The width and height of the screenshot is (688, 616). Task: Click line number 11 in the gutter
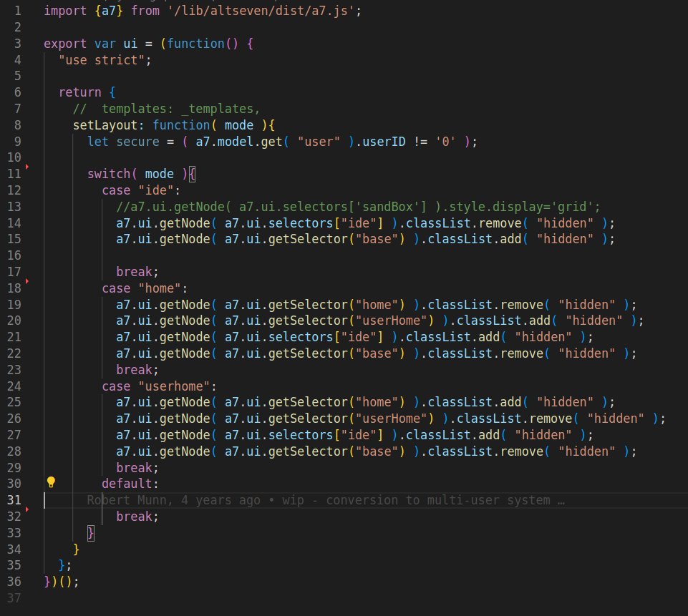click(x=14, y=174)
